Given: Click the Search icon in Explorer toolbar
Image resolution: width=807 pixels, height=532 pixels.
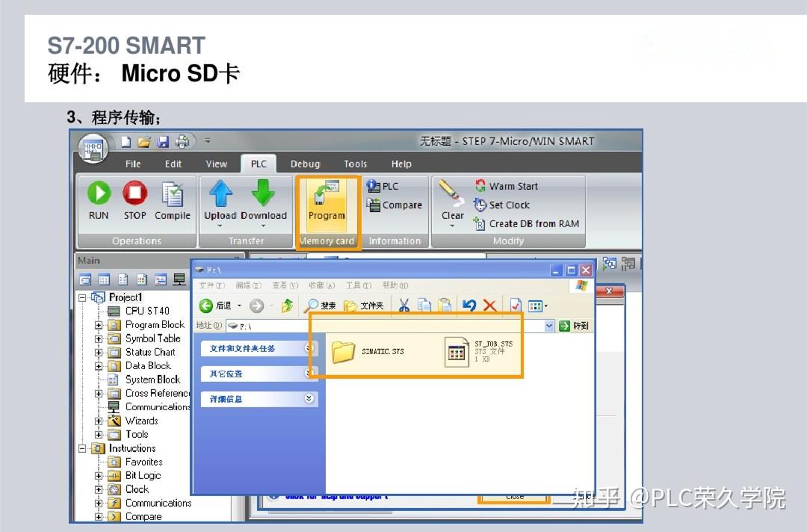Looking at the screenshot, I should coord(312,306).
